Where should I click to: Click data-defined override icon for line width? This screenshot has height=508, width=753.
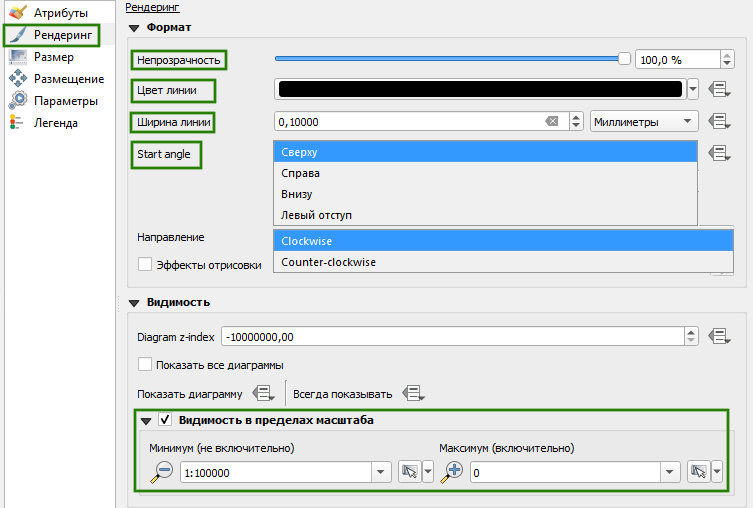(x=717, y=122)
